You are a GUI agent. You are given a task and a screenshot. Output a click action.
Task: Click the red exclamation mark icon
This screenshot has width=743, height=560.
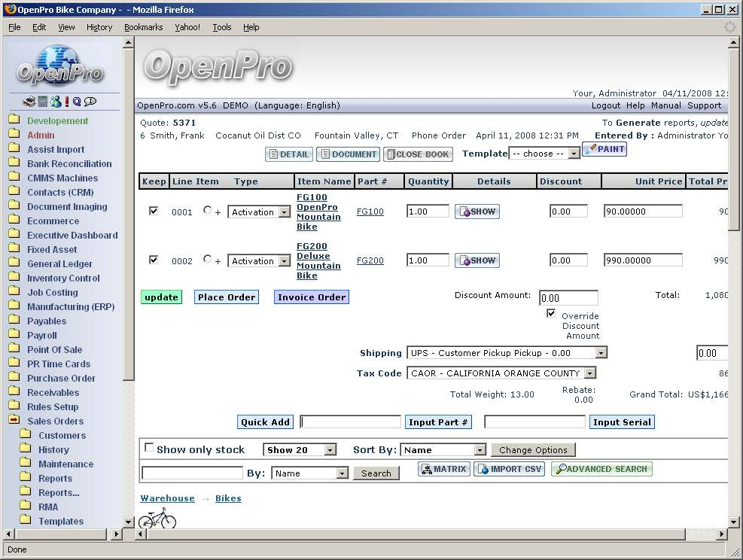(x=67, y=102)
